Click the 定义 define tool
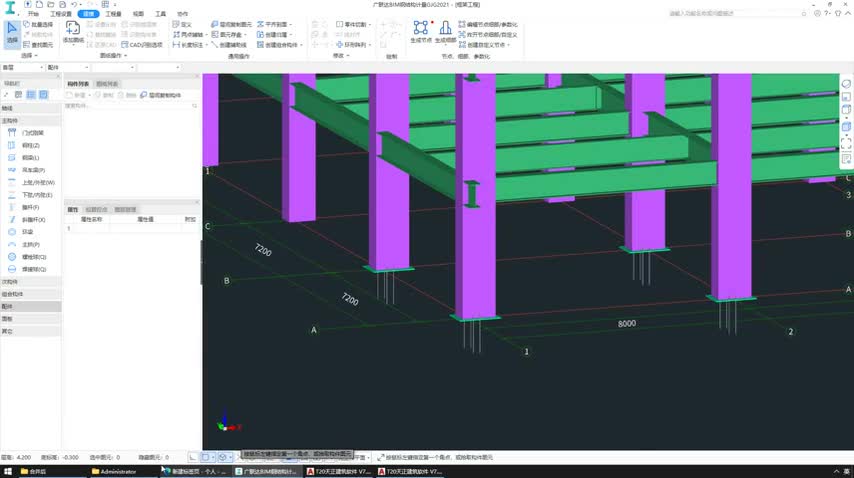 [x=182, y=24]
